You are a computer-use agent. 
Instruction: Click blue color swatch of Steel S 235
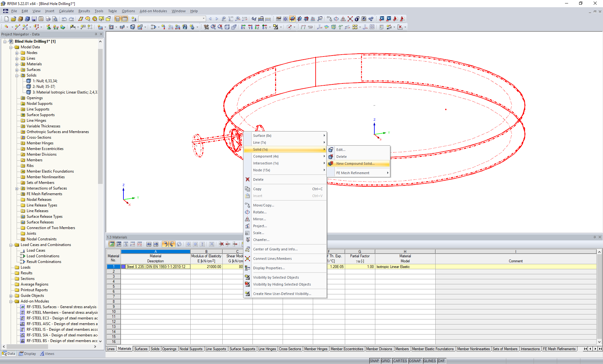pos(123,267)
